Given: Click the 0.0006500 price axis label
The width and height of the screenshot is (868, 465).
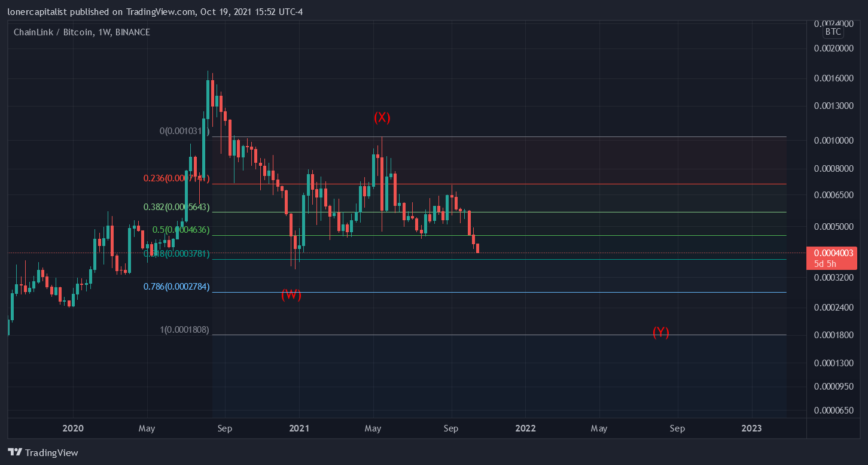Looking at the screenshot, I should click(835, 196).
